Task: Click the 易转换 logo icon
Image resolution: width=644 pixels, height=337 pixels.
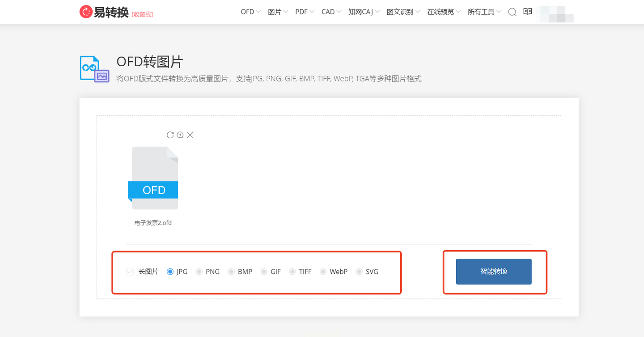Action: click(x=85, y=12)
